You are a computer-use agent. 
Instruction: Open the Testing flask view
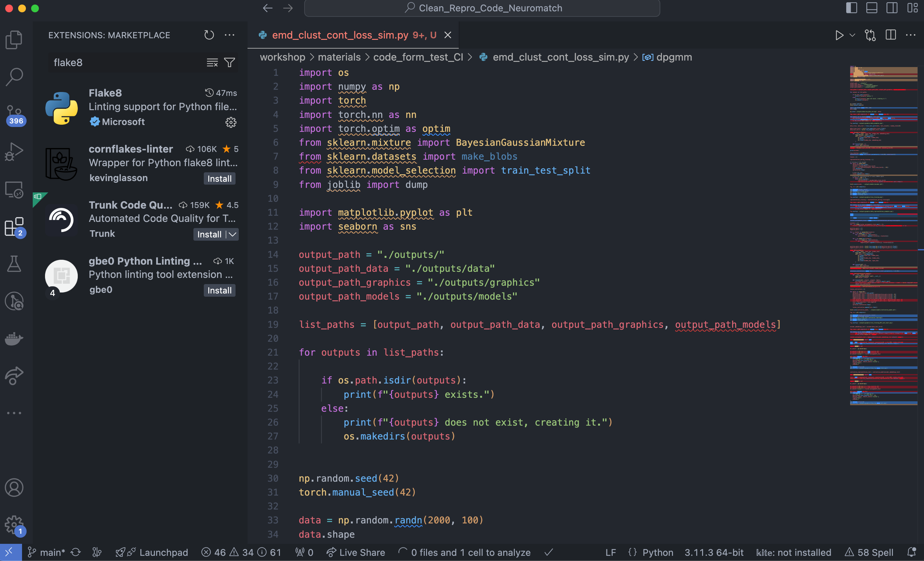[14, 264]
